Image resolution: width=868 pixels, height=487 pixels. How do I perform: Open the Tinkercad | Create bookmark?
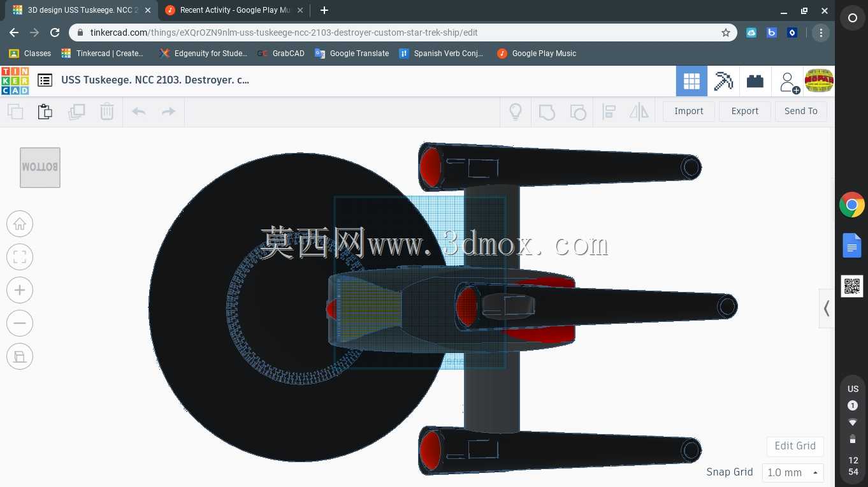(103, 54)
